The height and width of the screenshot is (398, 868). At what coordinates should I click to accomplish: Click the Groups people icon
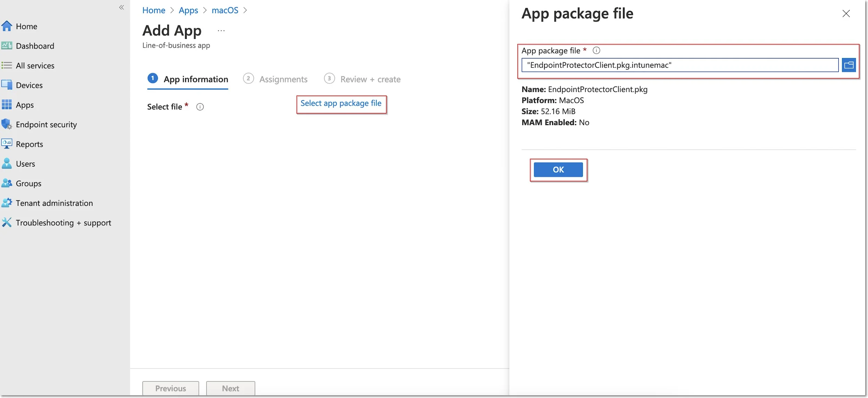[x=7, y=183]
